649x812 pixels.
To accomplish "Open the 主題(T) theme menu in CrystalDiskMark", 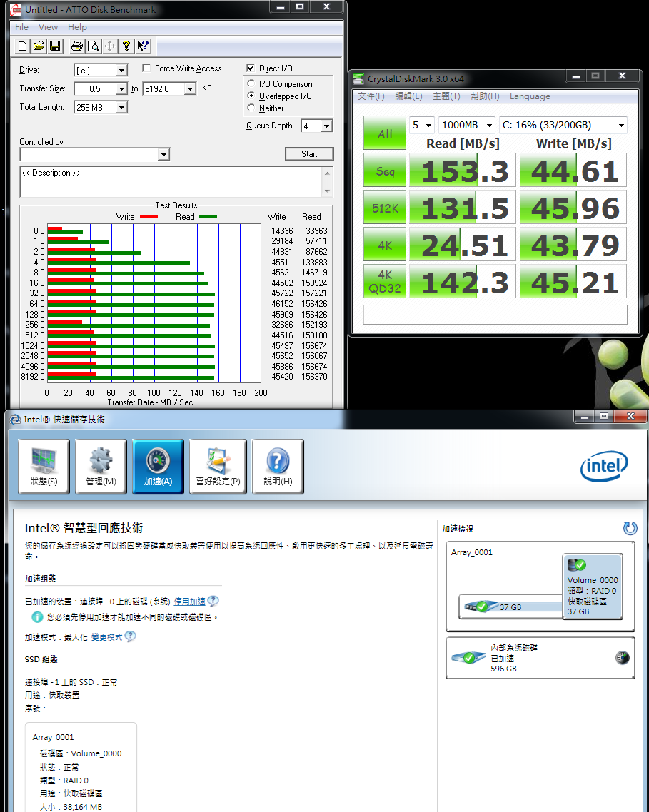I will (446, 96).
